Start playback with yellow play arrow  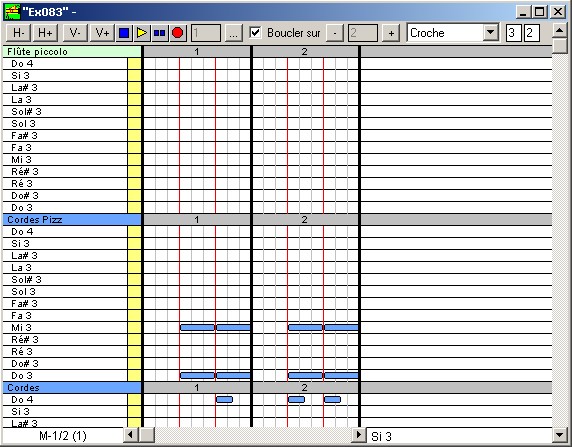pyautogui.click(x=142, y=33)
